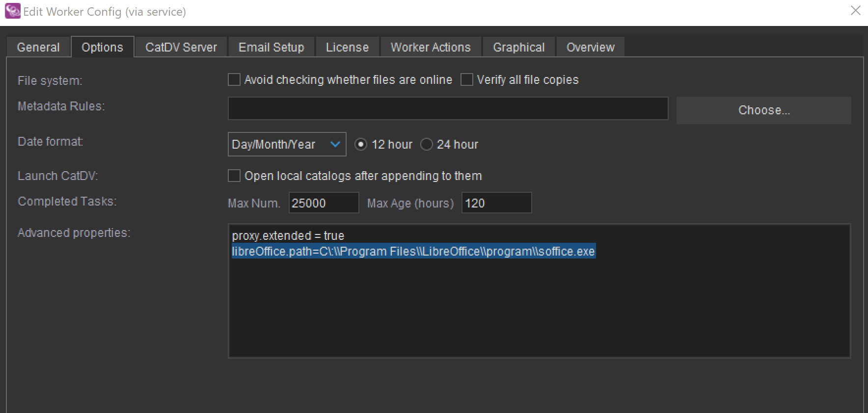This screenshot has height=413, width=868.
Task: Close the Edit Worker Config dialog
Action: coord(855,10)
